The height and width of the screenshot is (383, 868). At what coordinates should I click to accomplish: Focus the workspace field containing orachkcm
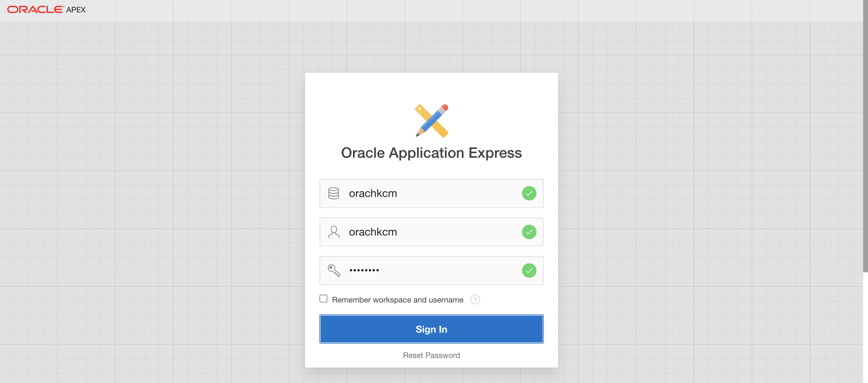pos(431,193)
